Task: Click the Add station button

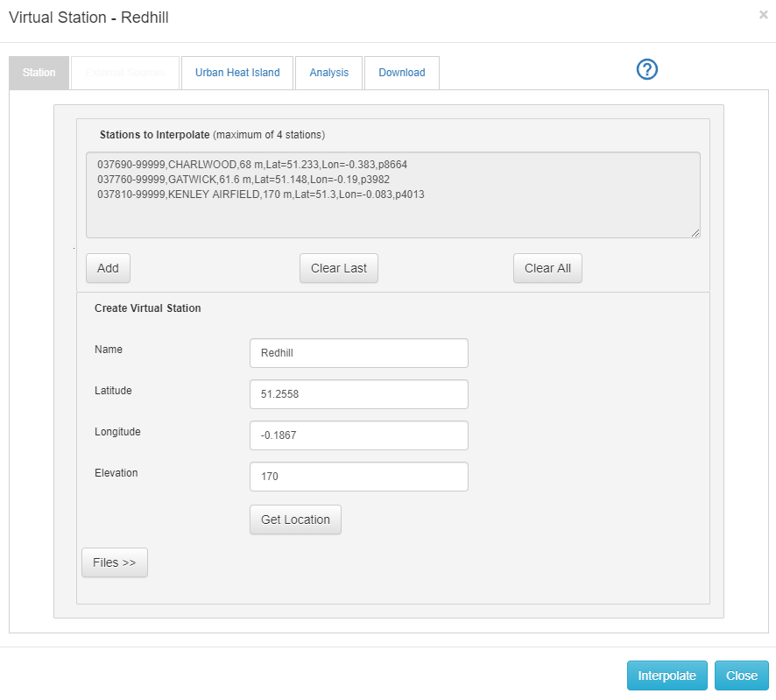Action: click(108, 268)
